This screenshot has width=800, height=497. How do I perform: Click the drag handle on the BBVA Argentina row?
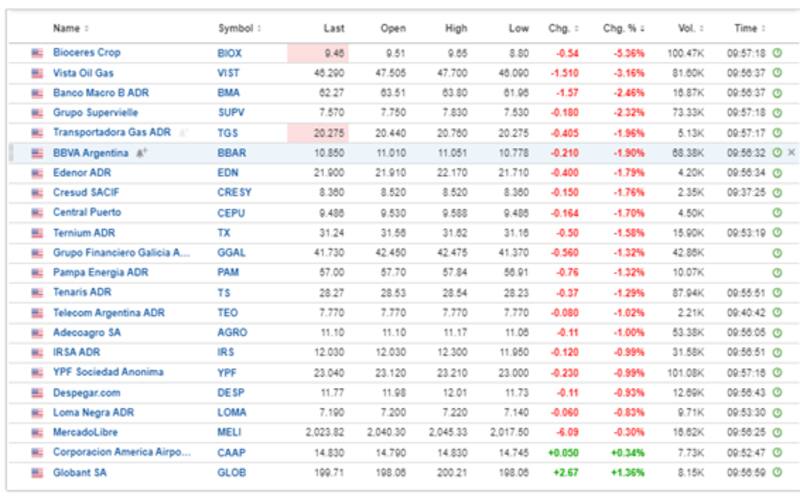12,153
